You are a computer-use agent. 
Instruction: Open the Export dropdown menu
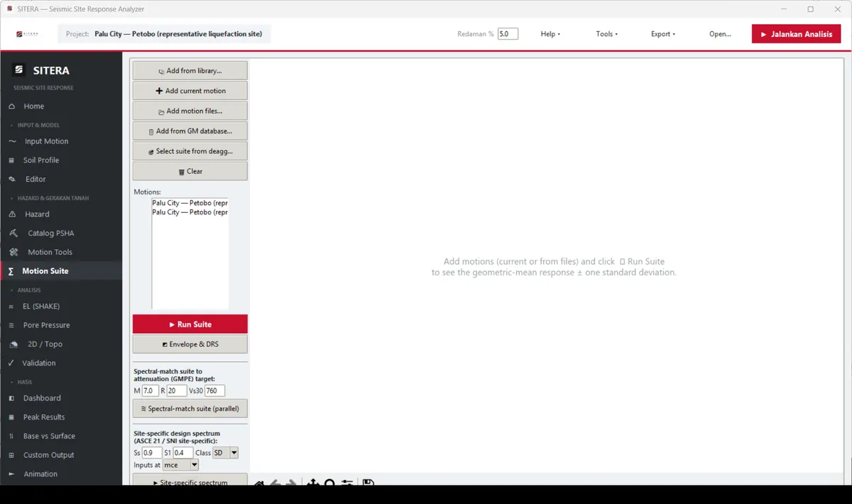point(663,34)
